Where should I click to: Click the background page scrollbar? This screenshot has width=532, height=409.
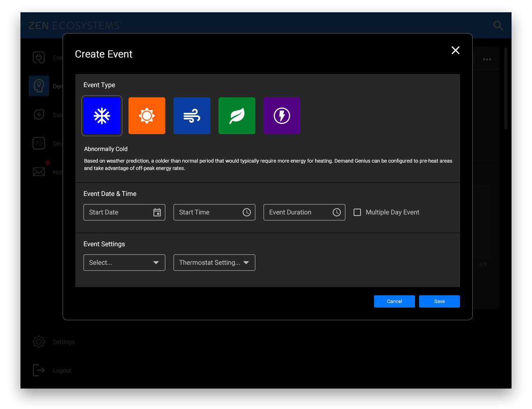506,88
